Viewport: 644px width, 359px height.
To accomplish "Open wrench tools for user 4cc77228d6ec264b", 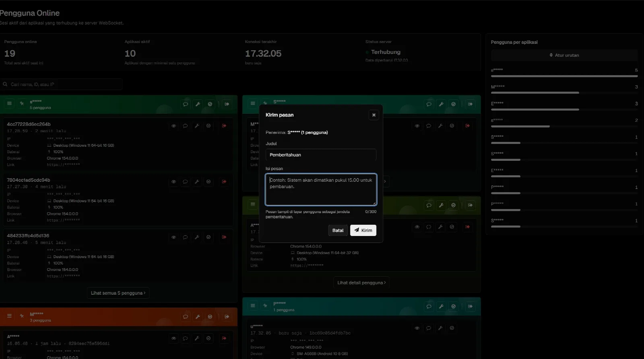I will click(x=197, y=126).
